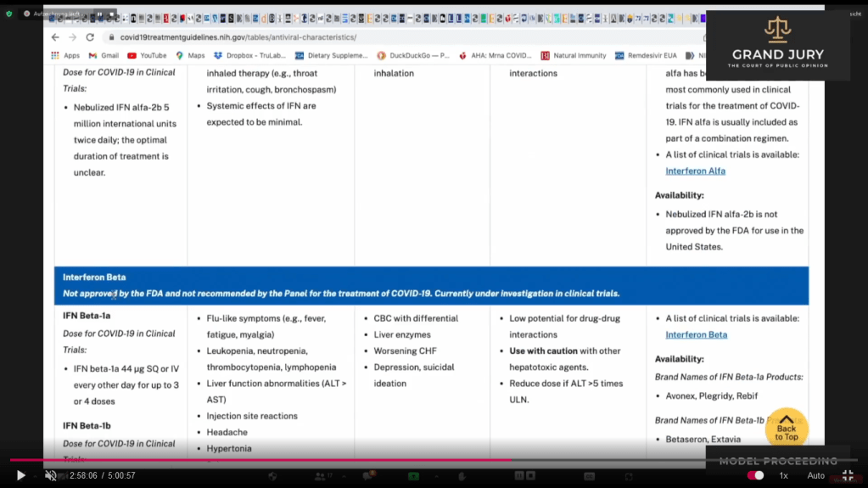Viewport: 868px width, 488px height.
Task: Open the Natural Immunity bookmark
Action: (574, 56)
